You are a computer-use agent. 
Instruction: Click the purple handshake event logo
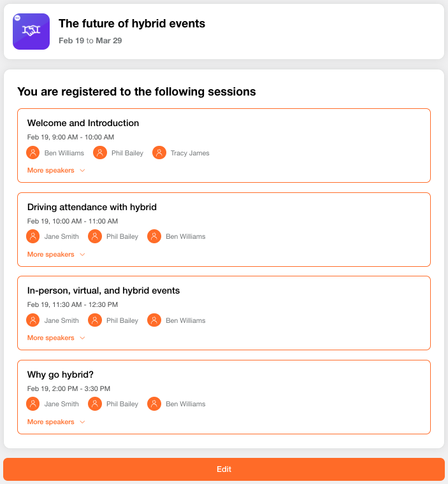point(31,31)
